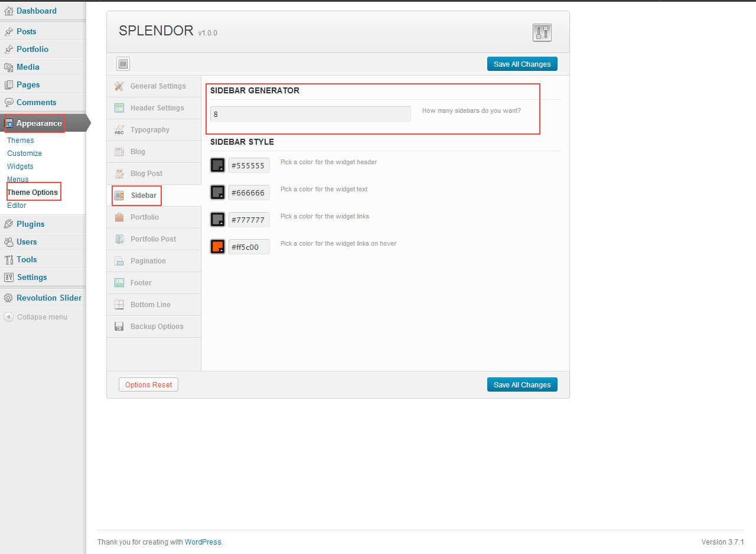Click the #666666 hex color field
This screenshot has height=554, width=756.
point(249,193)
